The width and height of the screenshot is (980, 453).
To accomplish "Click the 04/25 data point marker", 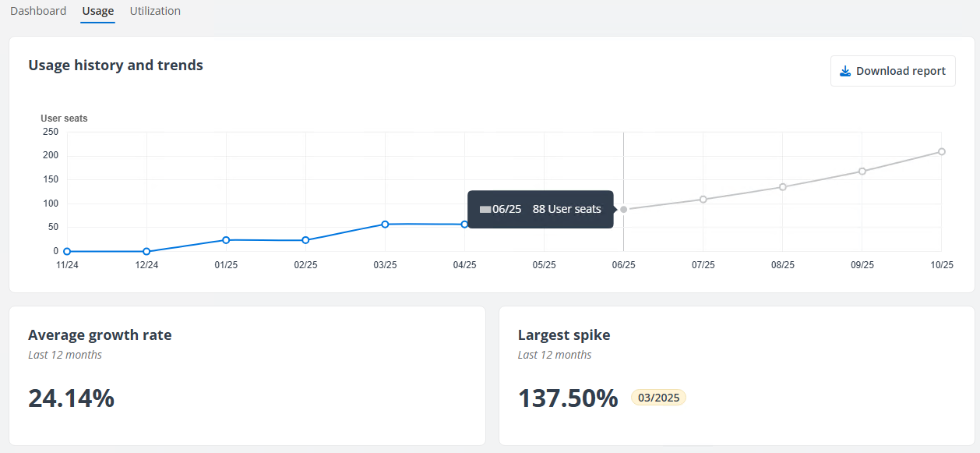I will pyautogui.click(x=466, y=224).
